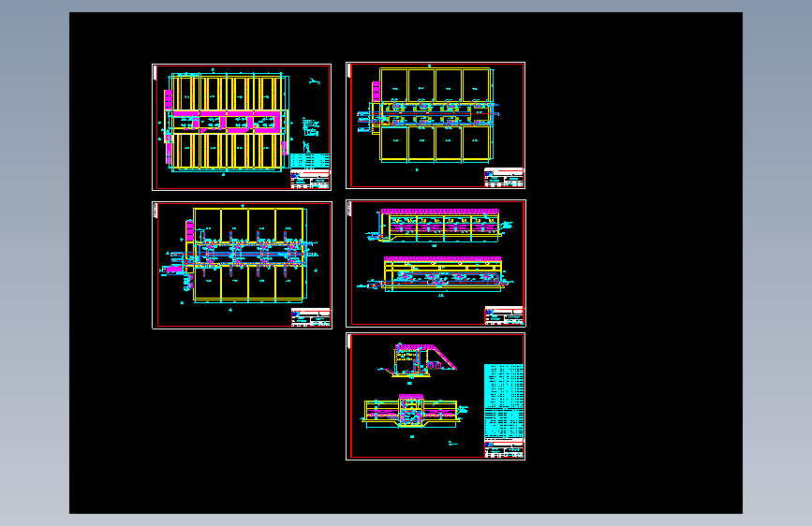Click the wide cross-section in the bottom sheet

click(x=413, y=412)
